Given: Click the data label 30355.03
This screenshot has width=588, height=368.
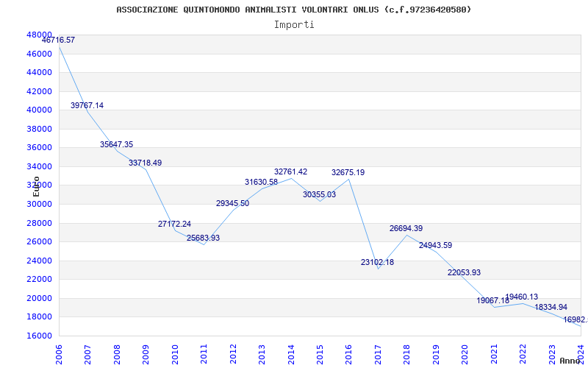Looking at the screenshot, I should 320,194.
